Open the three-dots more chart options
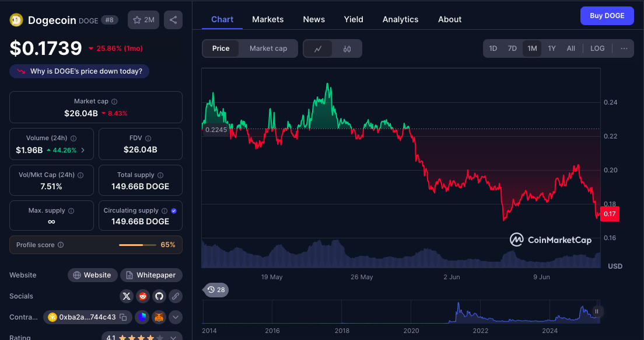The width and height of the screenshot is (644, 340). click(x=624, y=48)
